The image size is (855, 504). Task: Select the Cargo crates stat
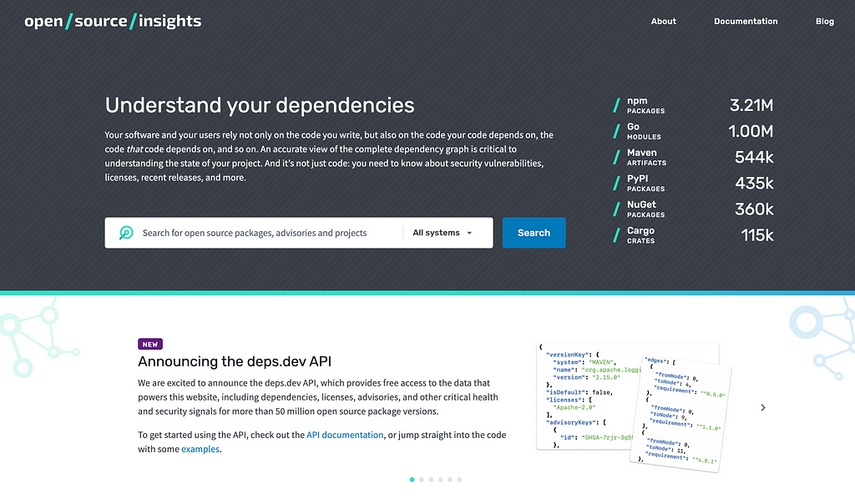[x=694, y=235]
